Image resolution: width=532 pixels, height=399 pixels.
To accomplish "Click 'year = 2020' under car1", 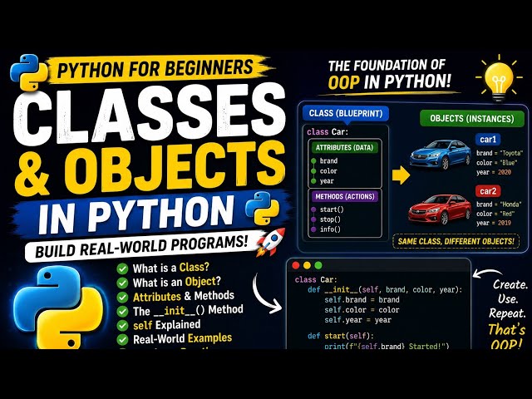I will (x=494, y=172).
